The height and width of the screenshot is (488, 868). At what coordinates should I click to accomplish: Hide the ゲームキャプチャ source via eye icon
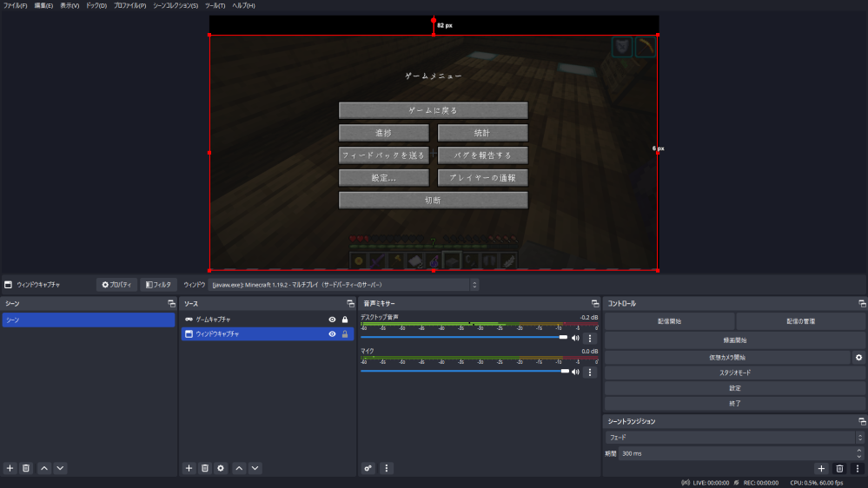[x=332, y=320]
